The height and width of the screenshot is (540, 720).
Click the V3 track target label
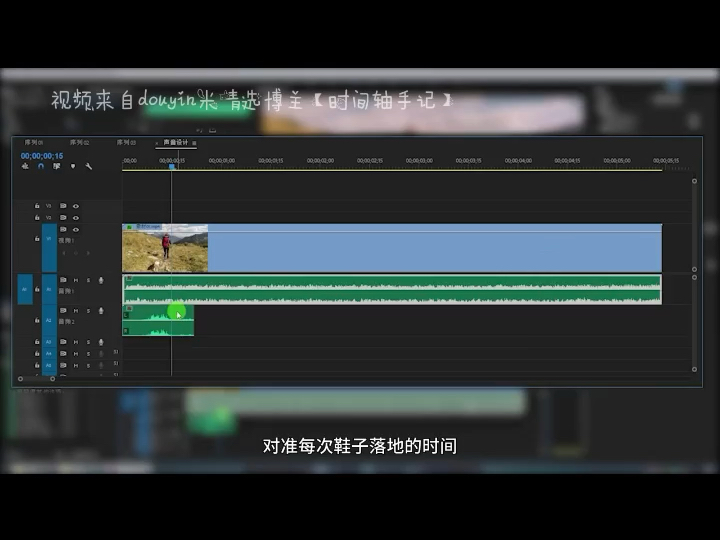coord(49,206)
